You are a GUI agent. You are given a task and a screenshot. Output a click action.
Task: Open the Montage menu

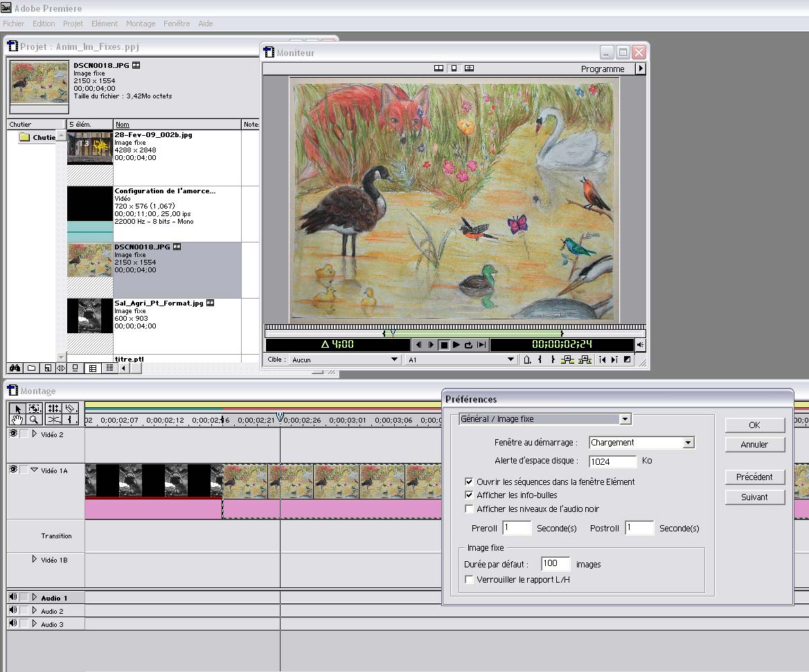coord(141,24)
